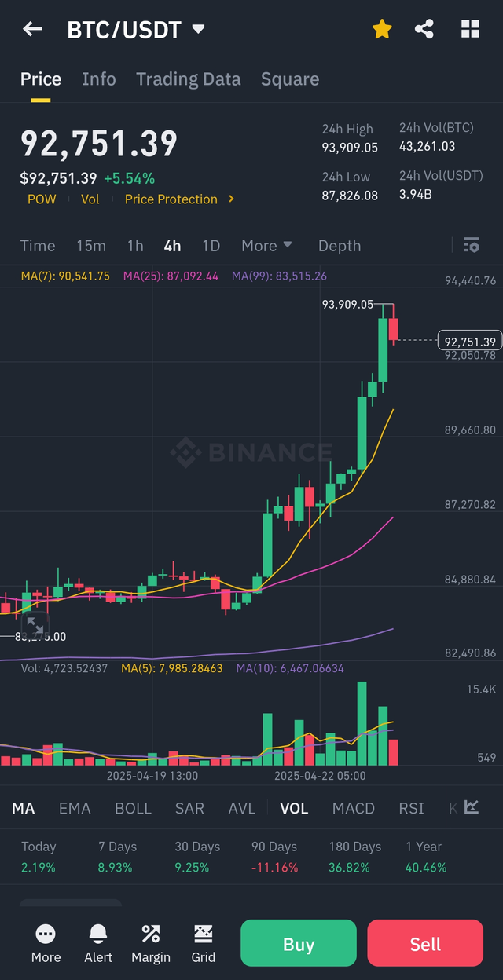Screen dimensions: 503x980
Task: Toggle the MACD sub-indicator
Action: click(x=354, y=808)
